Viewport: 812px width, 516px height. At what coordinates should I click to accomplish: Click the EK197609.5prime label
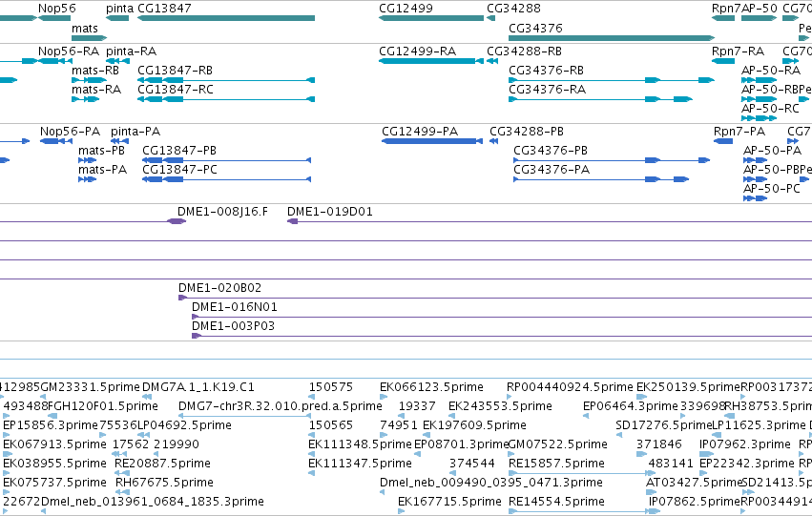[474, 425]
